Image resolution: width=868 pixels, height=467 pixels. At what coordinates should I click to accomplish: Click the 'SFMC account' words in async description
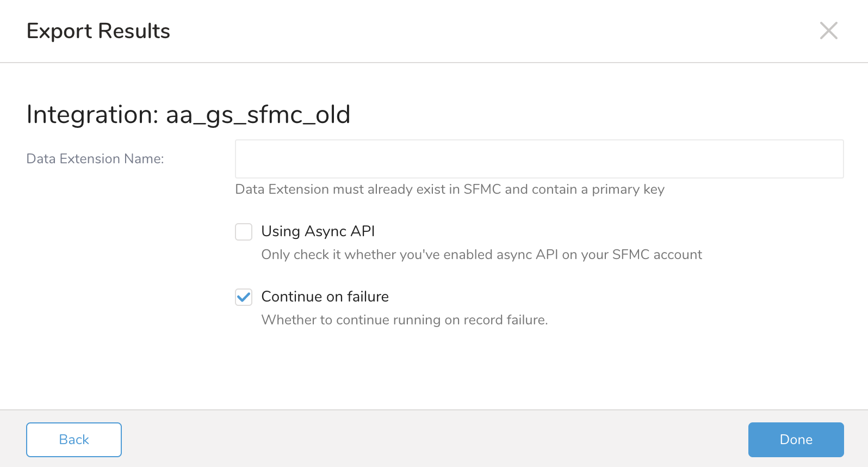[x=657, y=255]
